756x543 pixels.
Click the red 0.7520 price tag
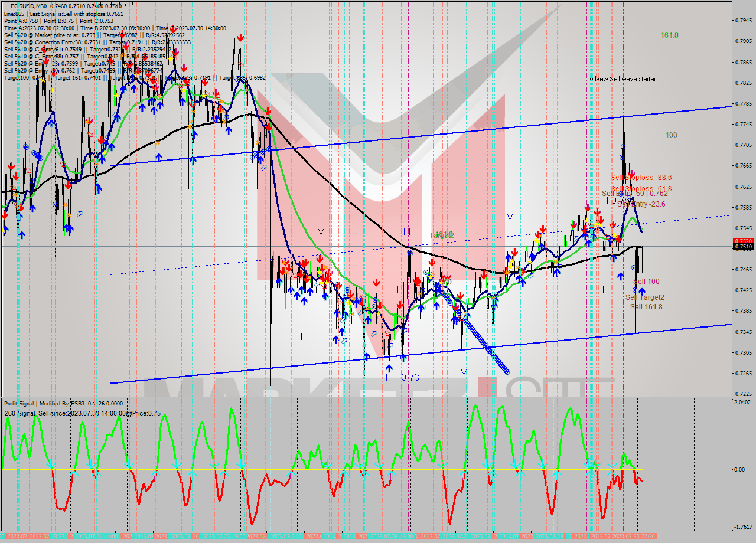[743, 241]
